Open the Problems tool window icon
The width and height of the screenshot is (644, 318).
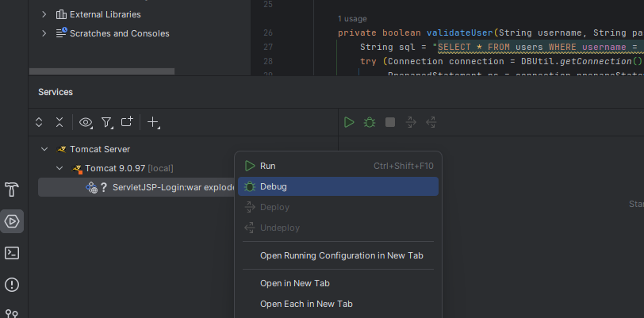[x=12, y=285]
